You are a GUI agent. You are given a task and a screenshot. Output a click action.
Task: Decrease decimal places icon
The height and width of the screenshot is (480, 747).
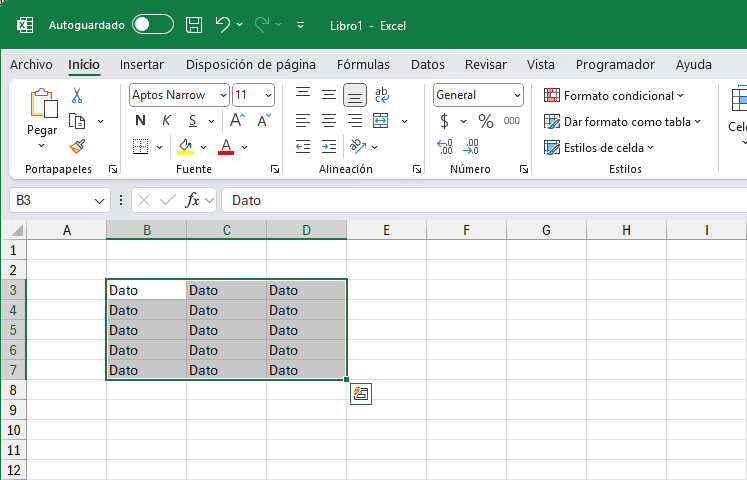[x=471, y=147]
